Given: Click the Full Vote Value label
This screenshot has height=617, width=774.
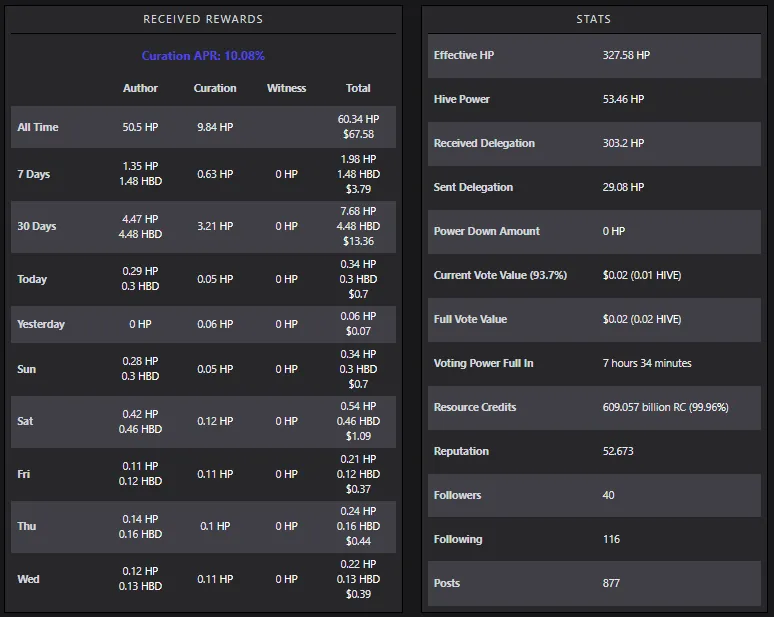Looking at the screenshot, I should click(x=470, y=319).
